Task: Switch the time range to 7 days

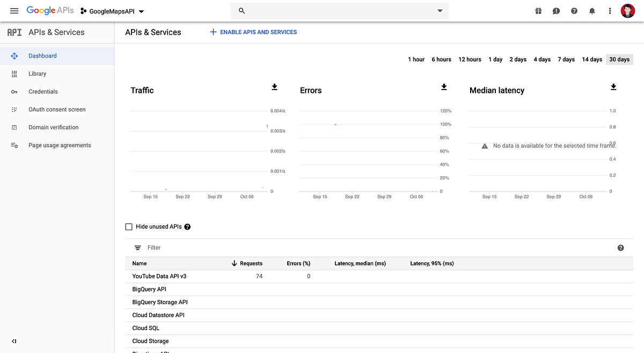Action: [x=566, y=59]
